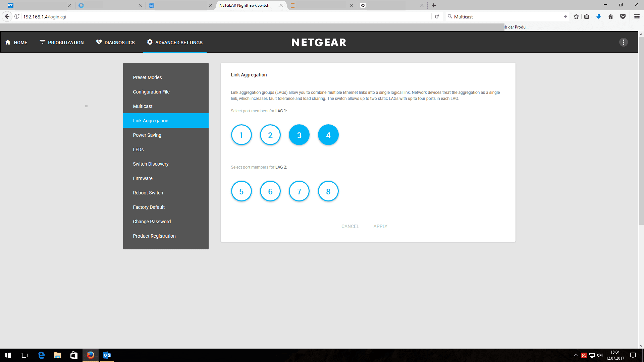Toggle port 2 for LAG 1
This screenshot has height=362, width=644.
click(x=270, y=135)
